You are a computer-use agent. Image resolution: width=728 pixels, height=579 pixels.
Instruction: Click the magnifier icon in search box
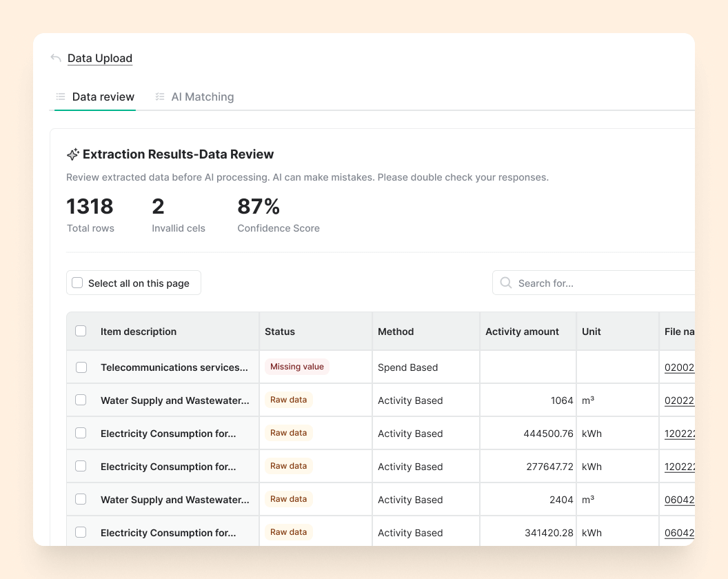[x=506, y=283]
